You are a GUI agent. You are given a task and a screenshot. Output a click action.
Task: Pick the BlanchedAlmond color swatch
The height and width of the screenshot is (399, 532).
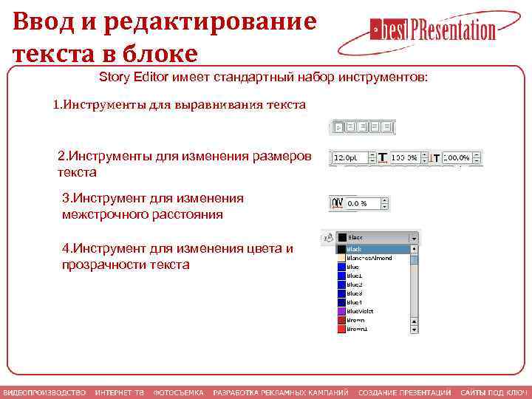(341, 258)
